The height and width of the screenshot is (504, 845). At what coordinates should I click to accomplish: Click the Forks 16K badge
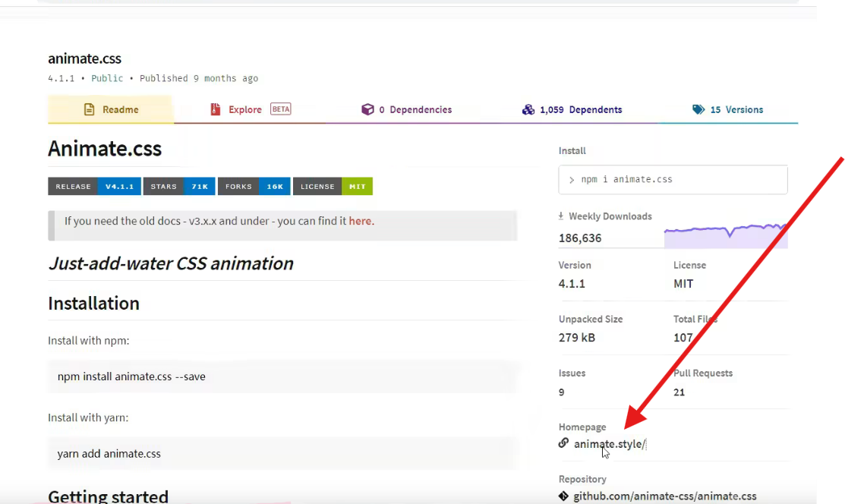coord(254,187)
